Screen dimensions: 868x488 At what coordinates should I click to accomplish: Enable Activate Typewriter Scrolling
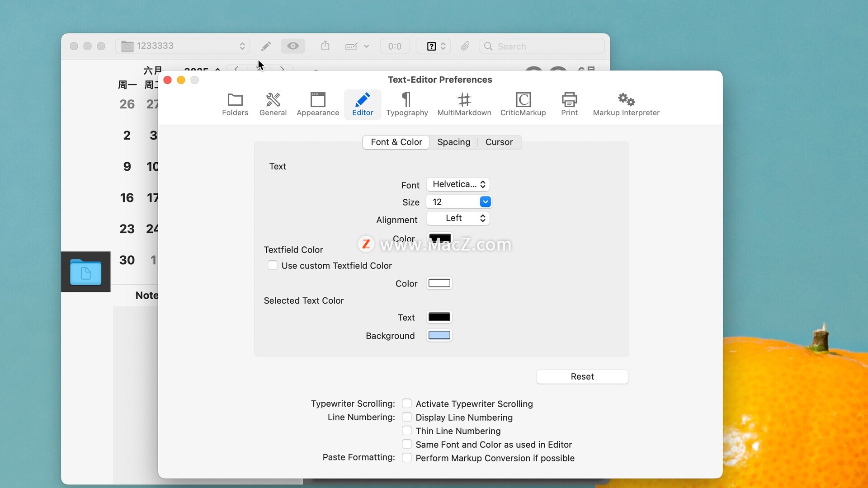tap(407, 404)
